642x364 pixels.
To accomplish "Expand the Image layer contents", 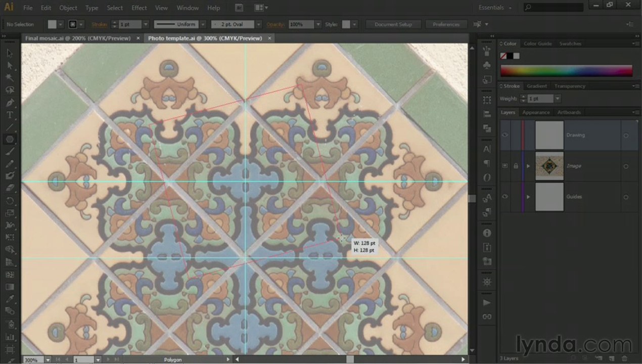I will point(528,166).
